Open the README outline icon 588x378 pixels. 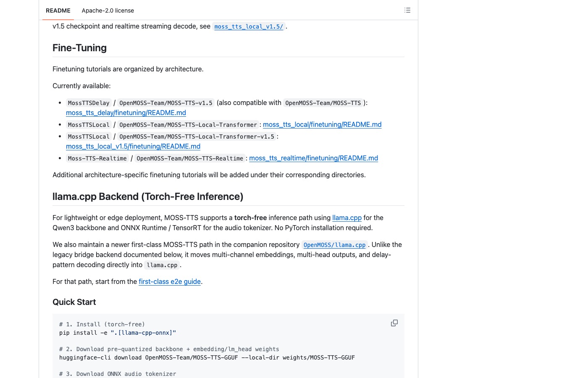point(407,10)
